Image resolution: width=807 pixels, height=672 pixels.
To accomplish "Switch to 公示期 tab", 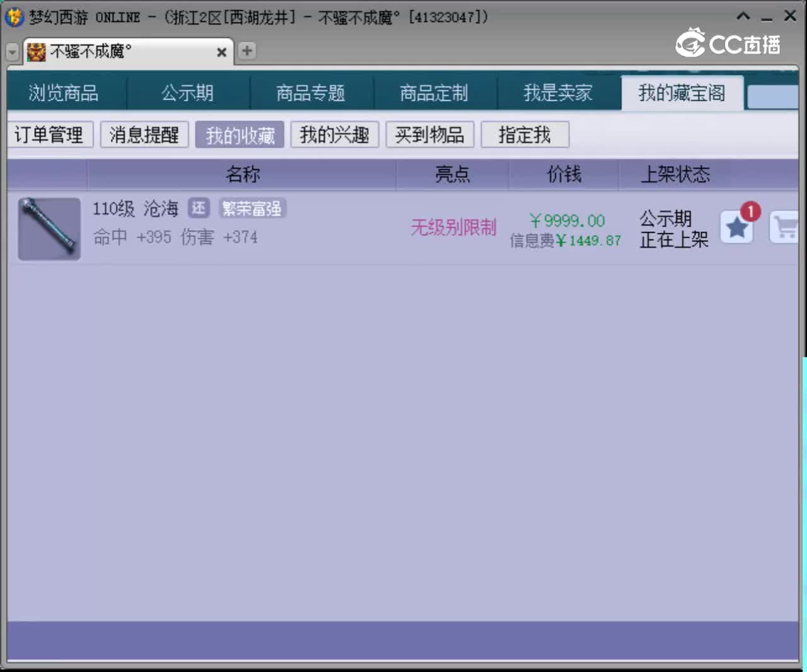I will 187,93.
